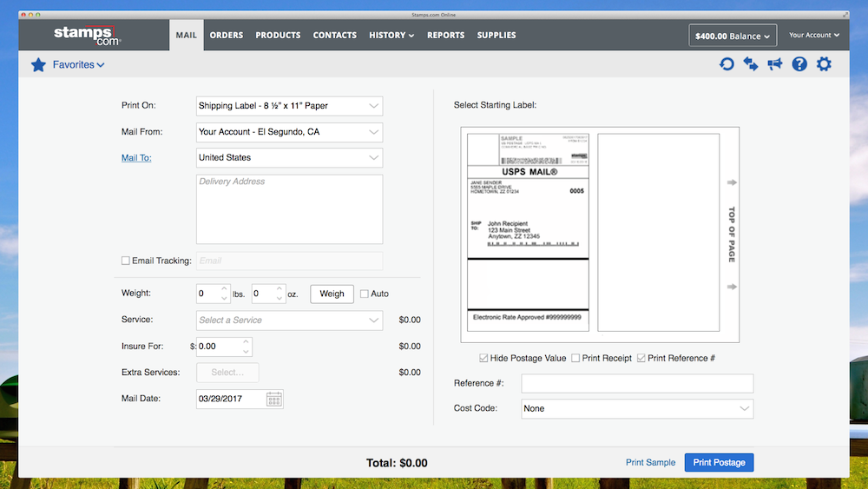Click the Delivery Address text area
This screenshot has height=489, width=868.
pyautogui.click(x=289, y=209)
